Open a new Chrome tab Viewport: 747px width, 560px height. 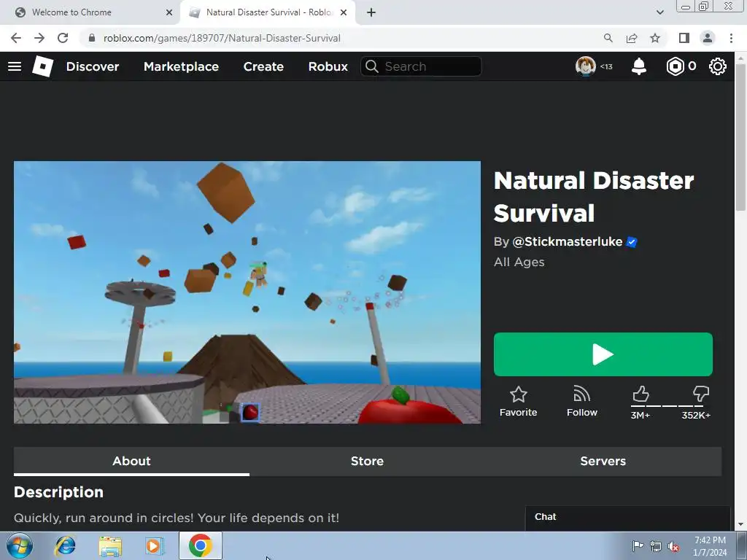[x=371, y=12]
